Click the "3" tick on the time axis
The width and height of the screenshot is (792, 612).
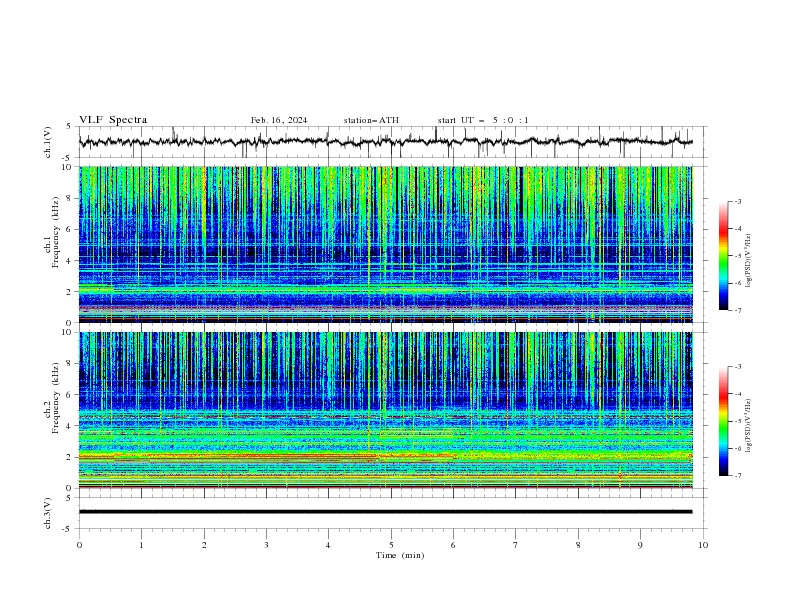(x=266, y=545)
